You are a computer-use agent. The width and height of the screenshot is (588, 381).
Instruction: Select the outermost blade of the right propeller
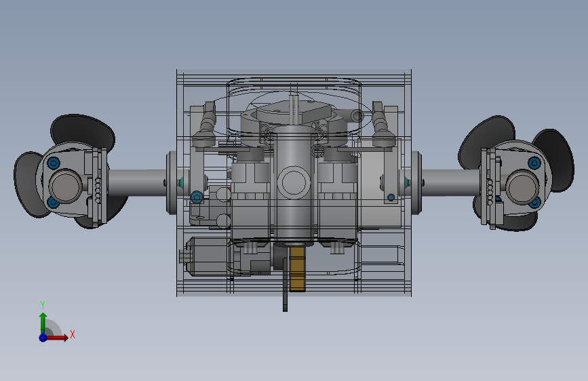pos(555,159)
